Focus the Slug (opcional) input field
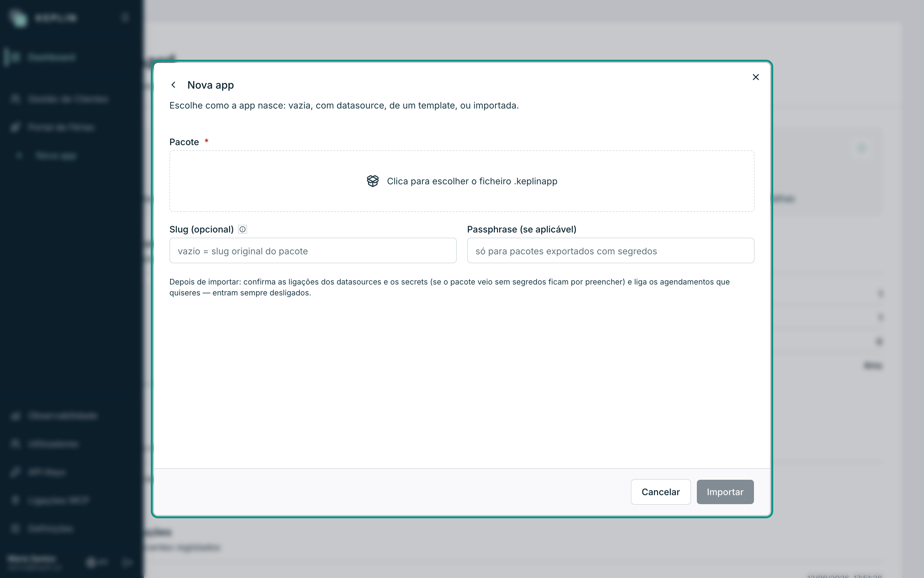The image size is (924, 578). point(313,251)
